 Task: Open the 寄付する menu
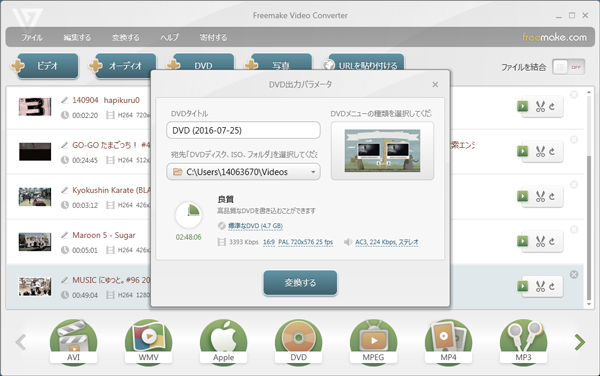(213, 37)
